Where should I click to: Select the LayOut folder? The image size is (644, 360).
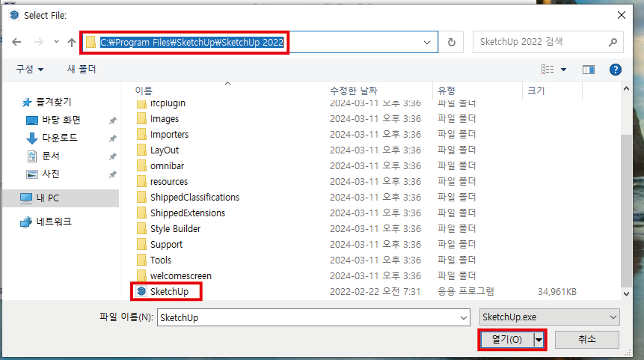click(x=165, y=150)
